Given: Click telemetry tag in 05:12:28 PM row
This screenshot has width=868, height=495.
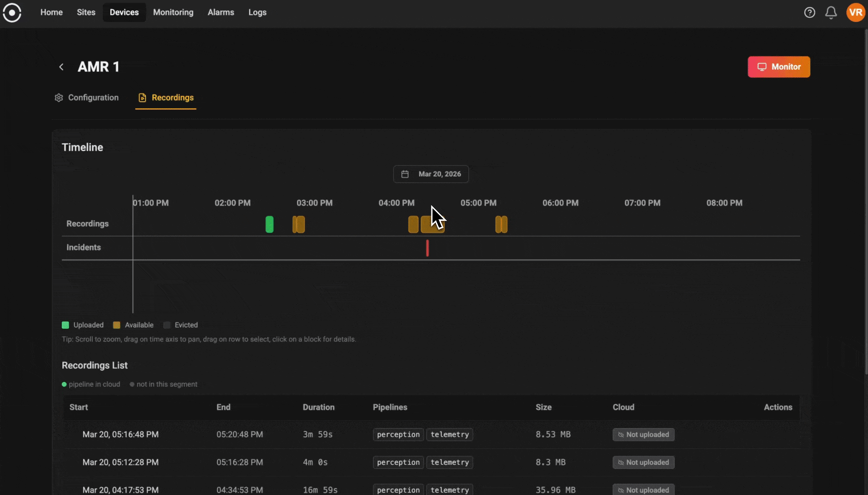Looking at the screenshot, I should click(x=450, y=462).
